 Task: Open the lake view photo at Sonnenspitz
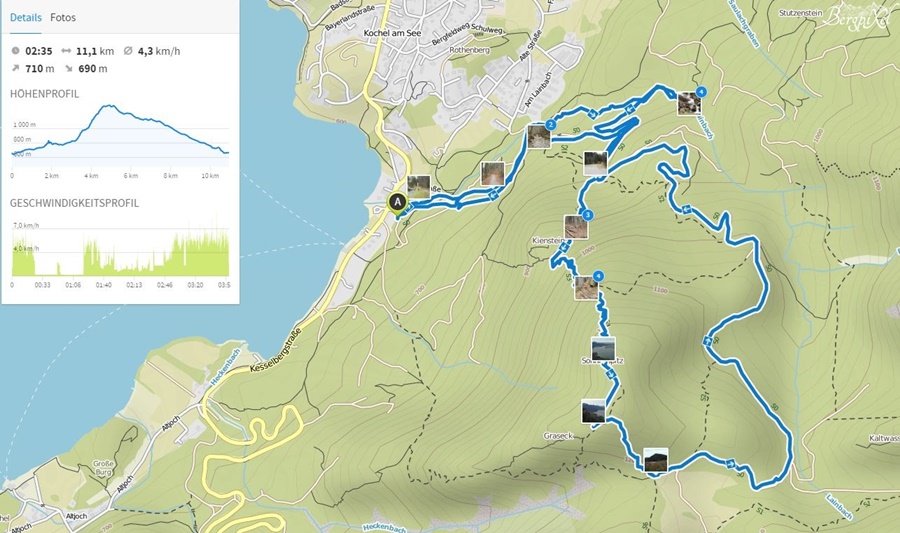pyautogui.click(x=603, y=349)
